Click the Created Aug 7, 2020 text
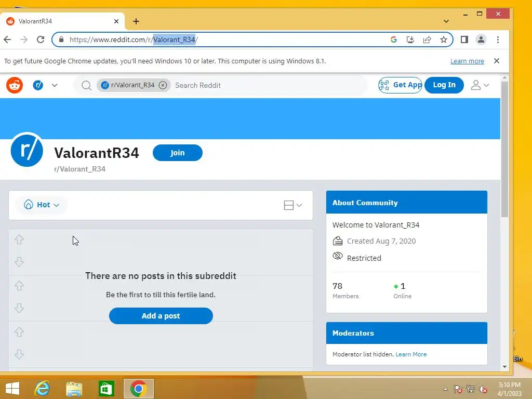Screen dimensions: 532x399 [x=381, y=241]
